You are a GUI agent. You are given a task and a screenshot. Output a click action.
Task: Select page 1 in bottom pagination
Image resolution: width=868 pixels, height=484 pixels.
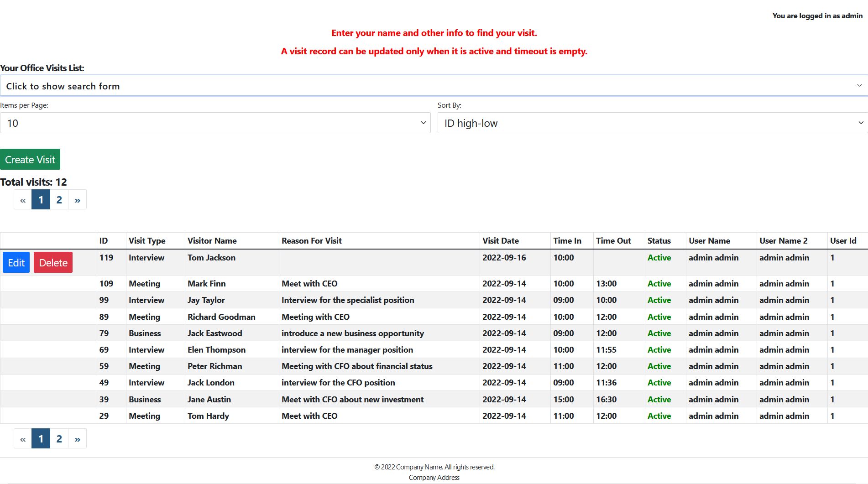41,439
